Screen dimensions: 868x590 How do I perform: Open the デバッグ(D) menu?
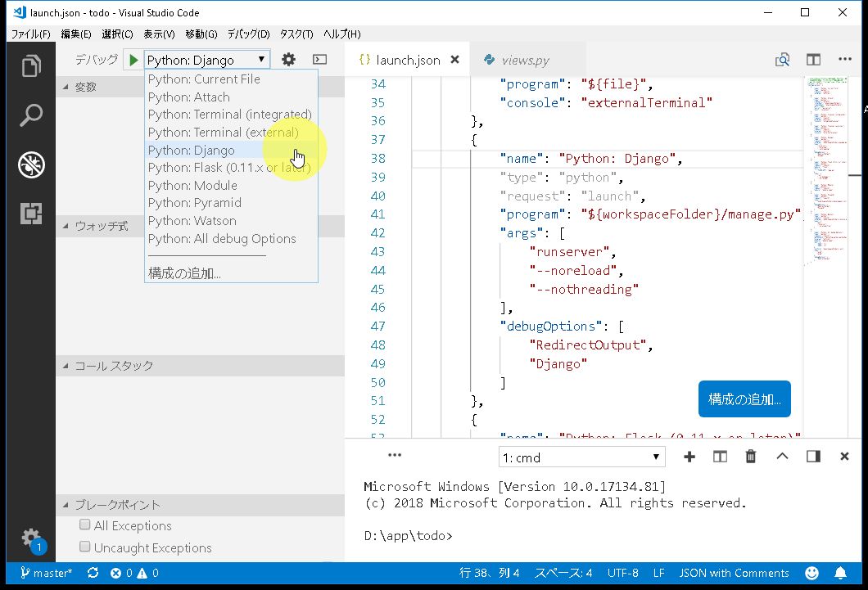click(248, 34)
